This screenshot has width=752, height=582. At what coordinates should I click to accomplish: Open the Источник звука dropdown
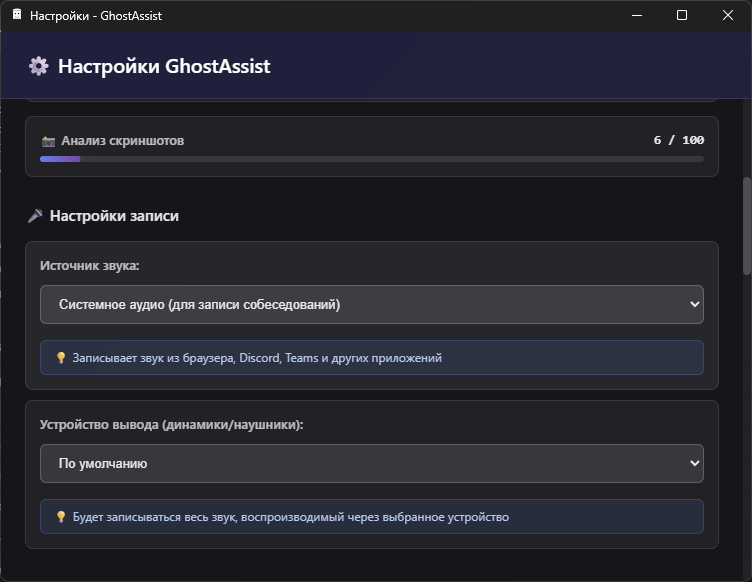click(x=370, y=305)
